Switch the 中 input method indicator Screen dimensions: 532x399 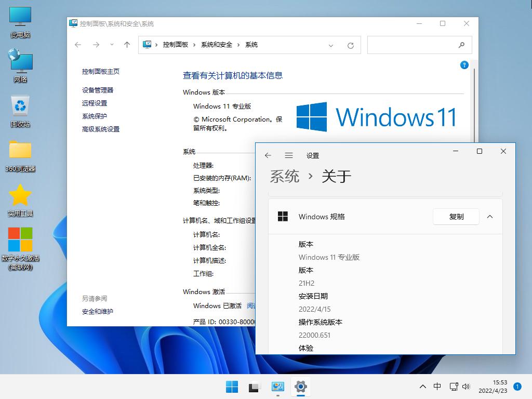437,387
